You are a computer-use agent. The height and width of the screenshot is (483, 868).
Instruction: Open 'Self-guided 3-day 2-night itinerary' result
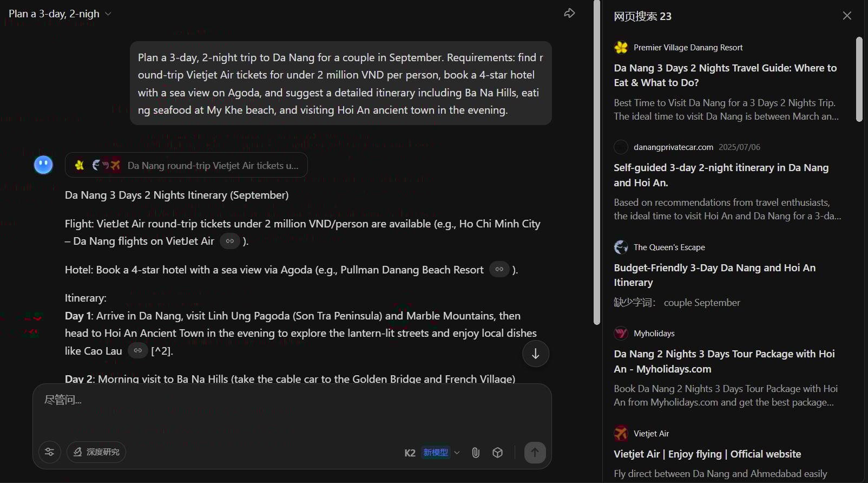point(721,175)
